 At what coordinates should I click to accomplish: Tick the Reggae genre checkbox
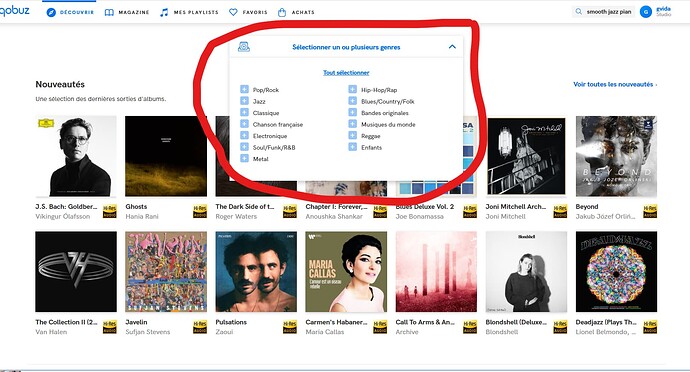352,136
